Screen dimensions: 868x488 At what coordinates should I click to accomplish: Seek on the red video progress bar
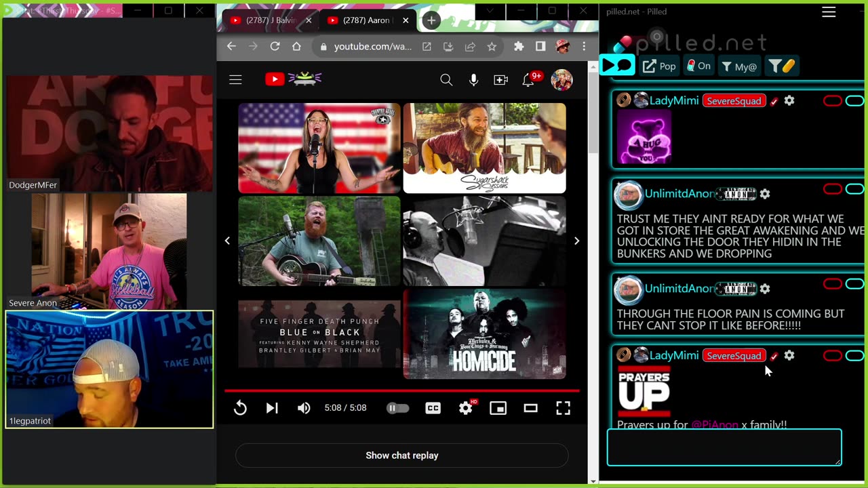pos(402,390)
